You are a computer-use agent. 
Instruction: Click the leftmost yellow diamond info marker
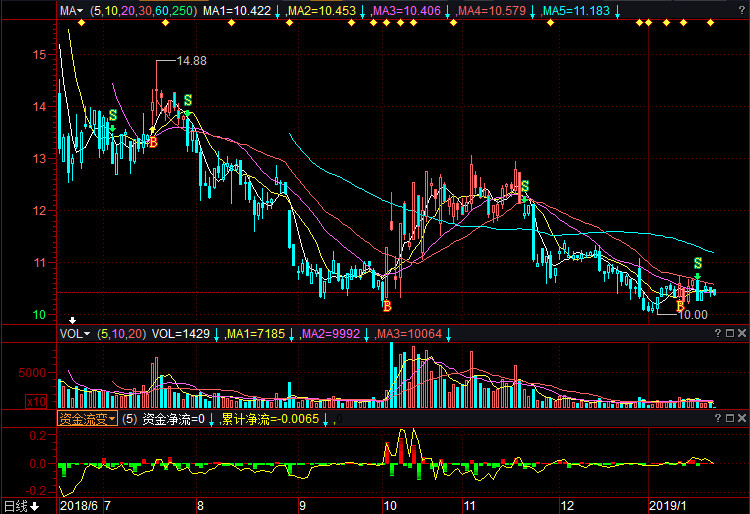pyautogui.click(x=81, y=22)
